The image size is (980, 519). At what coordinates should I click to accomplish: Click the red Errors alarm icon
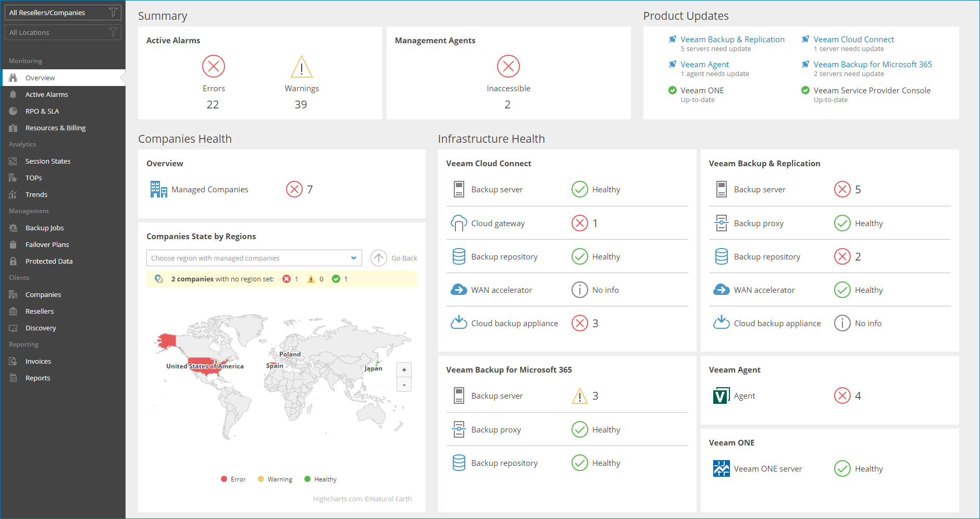[x=214, y=66]
